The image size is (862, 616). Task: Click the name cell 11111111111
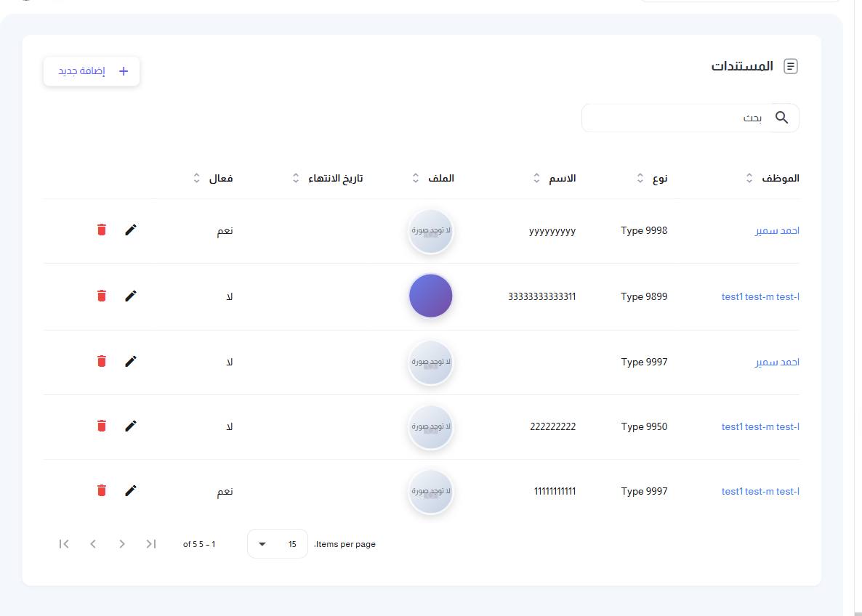point(555,491)
